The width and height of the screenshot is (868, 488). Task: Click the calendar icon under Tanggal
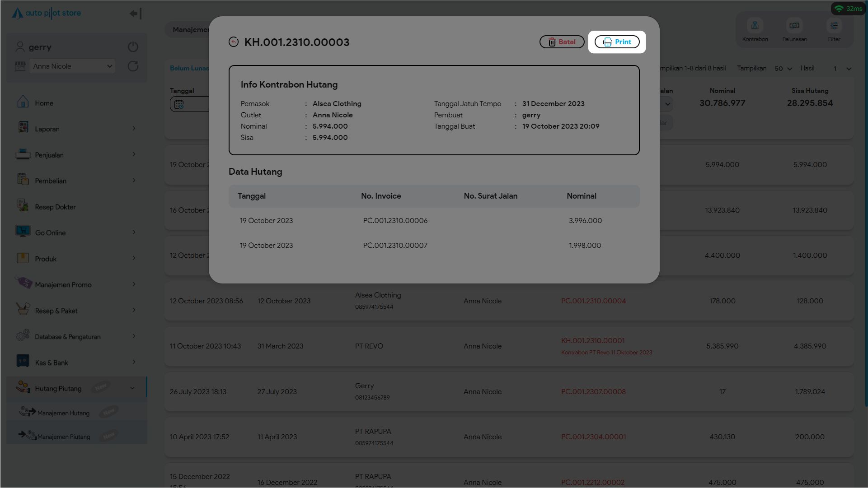click(x=179, y=104)
